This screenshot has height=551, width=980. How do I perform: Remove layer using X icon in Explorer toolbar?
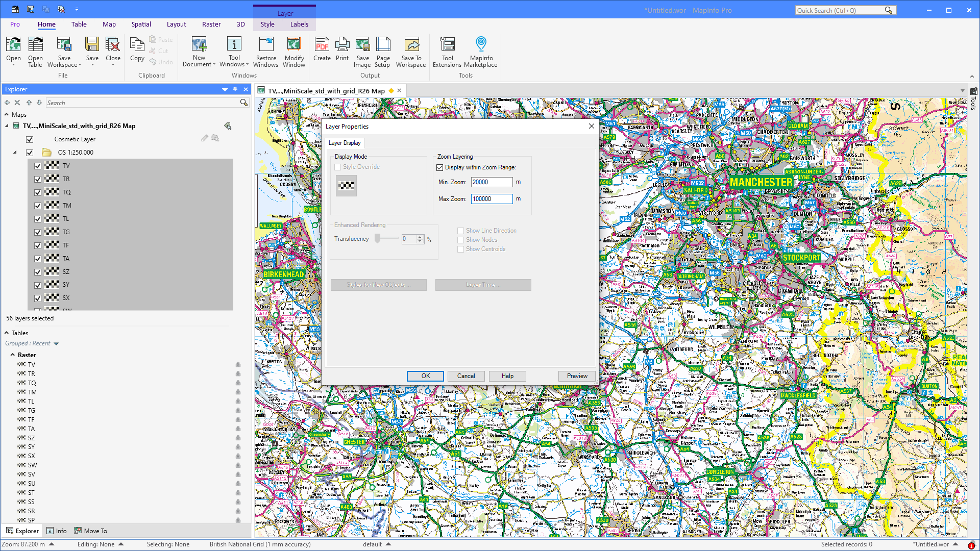pos(17,103)
